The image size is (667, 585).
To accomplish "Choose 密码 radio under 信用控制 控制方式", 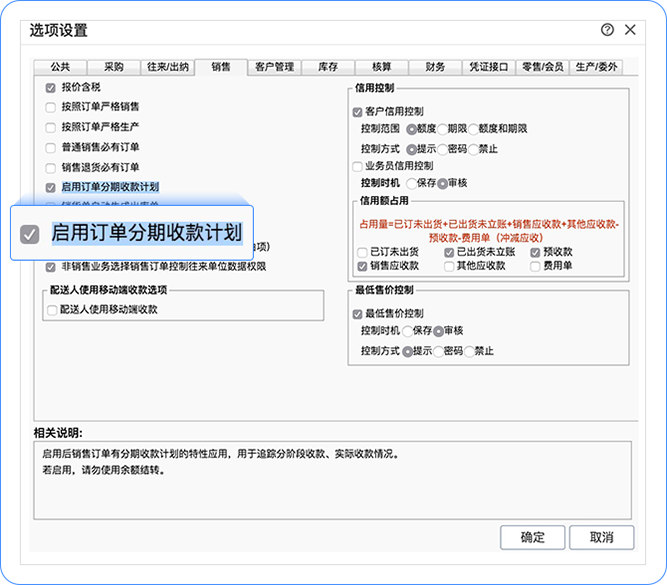I will point(442,149).
